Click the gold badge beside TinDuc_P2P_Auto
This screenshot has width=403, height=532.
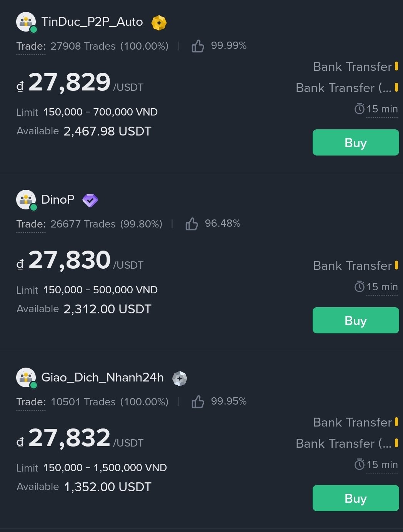[x=159, y=23]
